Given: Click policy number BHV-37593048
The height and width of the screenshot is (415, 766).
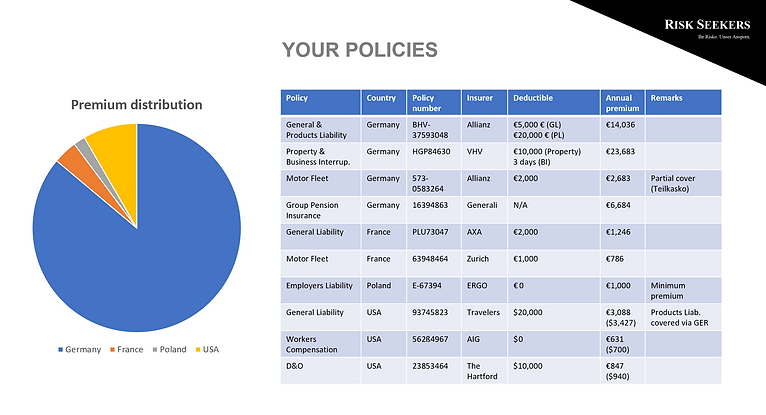Looking at the screenshot, I should pyautogui.click(x=434, y=130).
